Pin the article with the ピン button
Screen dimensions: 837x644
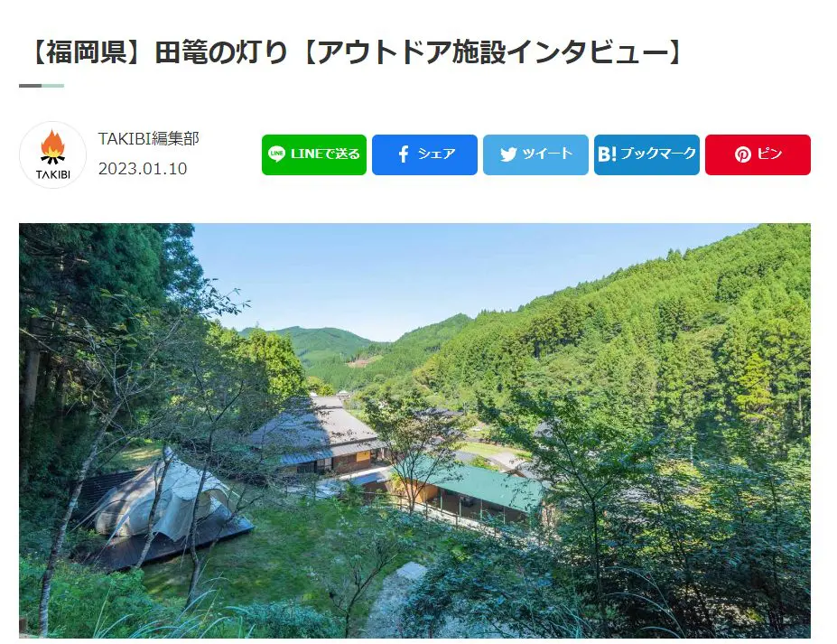758,154
